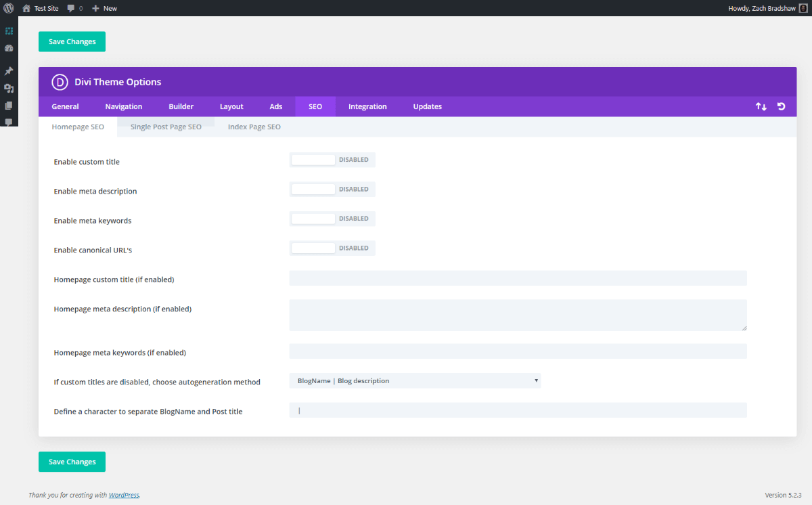Click Version 5.2.3 footer text
812x505 pixels.
pos(785,495)
